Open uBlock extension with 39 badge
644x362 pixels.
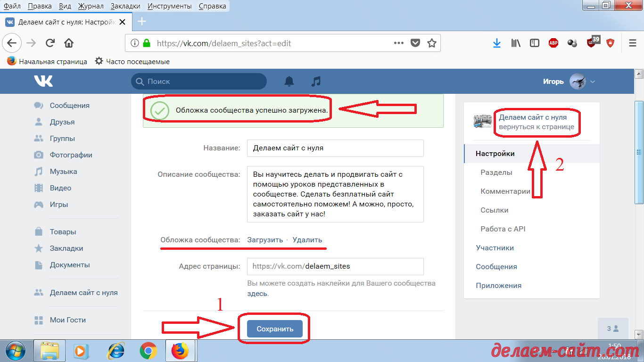[593, 42]
